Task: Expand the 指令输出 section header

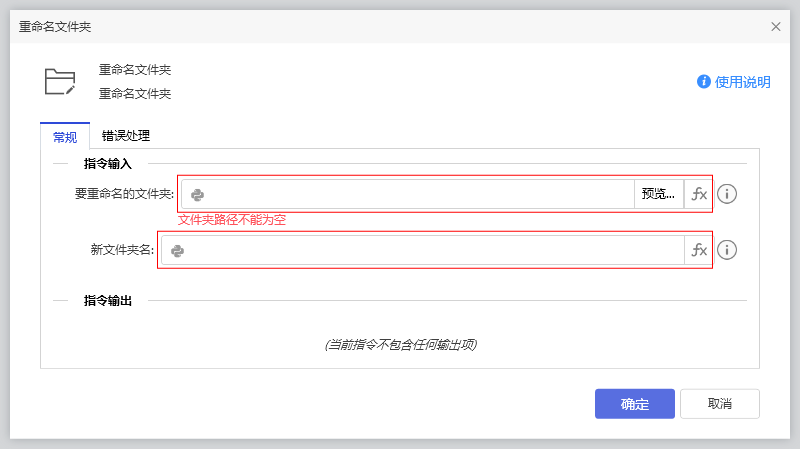Action: 108,300
